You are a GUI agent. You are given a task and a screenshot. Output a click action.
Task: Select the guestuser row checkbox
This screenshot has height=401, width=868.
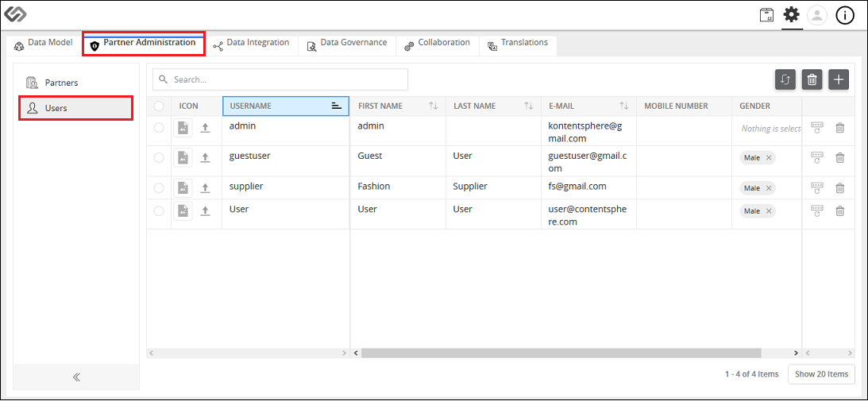coord(159,158)
